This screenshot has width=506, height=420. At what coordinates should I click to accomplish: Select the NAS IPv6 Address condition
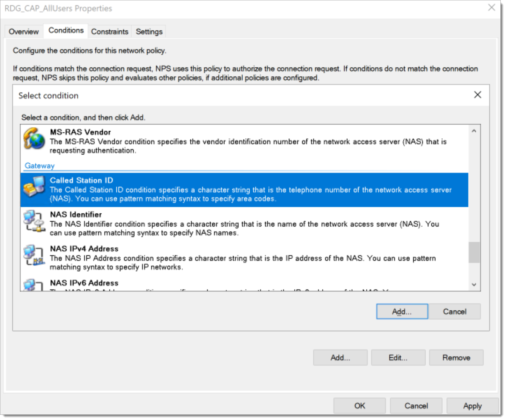[x=244, y=283]
